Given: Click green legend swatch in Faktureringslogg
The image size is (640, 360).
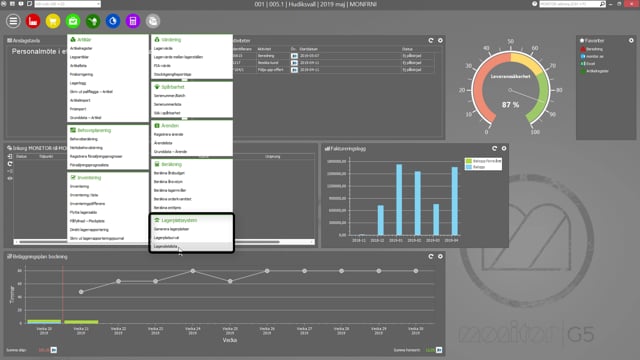Looking at the screenshot, I should click(x=469, y=161).
